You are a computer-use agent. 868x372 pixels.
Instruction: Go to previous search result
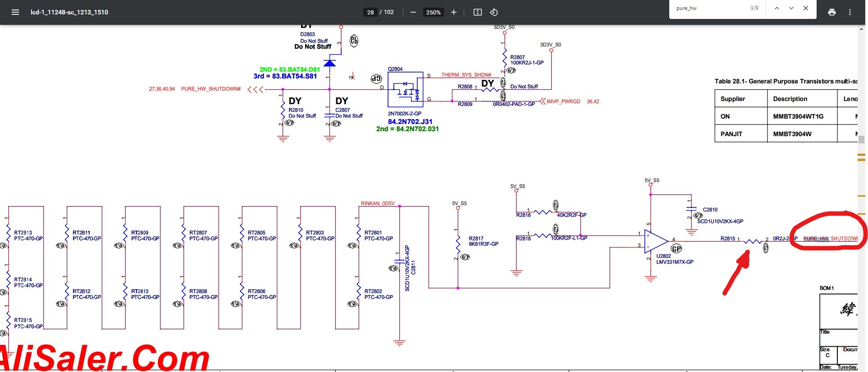tap(777, 8)
